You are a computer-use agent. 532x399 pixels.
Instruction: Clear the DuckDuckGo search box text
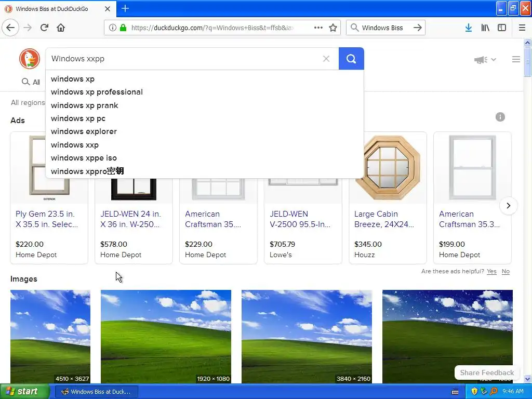326,59
